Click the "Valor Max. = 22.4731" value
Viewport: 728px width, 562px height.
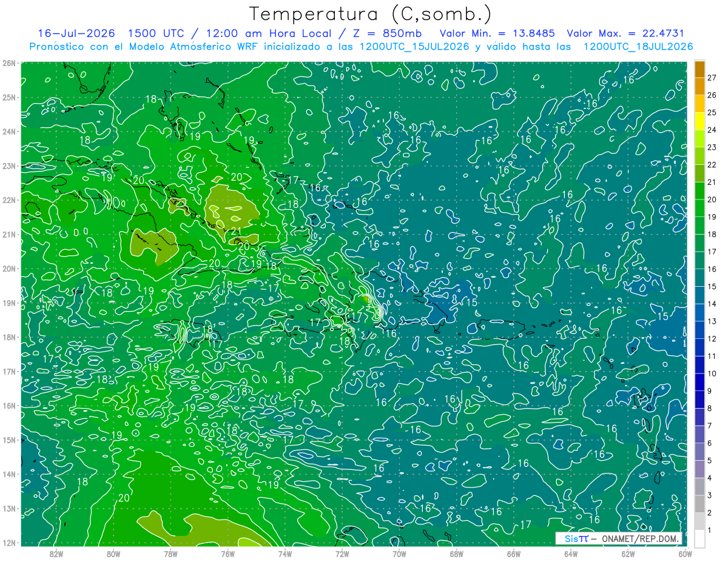626,33
